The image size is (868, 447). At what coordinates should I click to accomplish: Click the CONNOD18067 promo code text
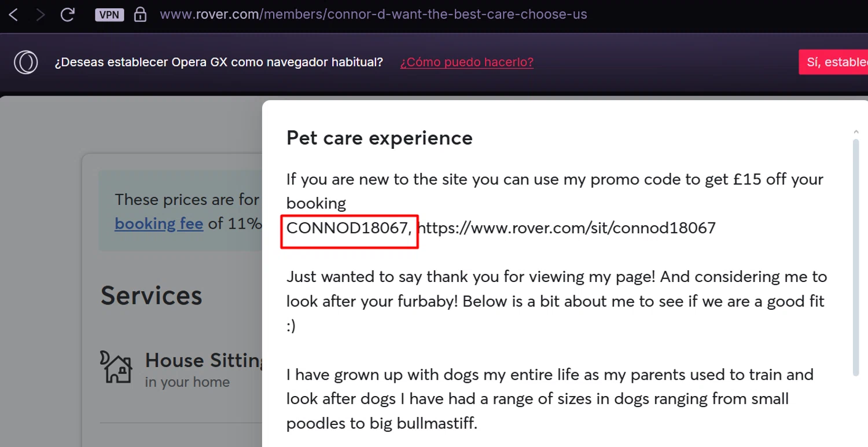[x=347, y=228]
